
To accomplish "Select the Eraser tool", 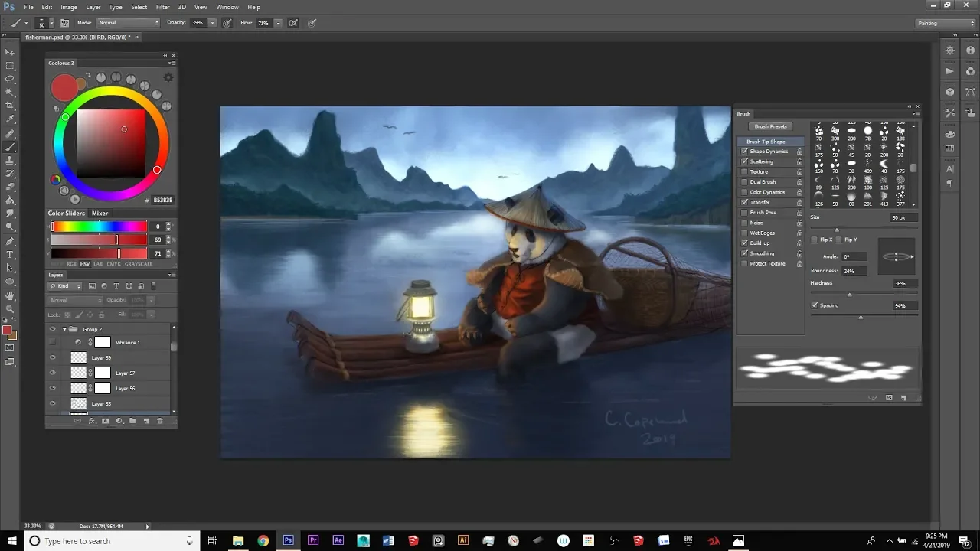I will [x=10, y=186].
